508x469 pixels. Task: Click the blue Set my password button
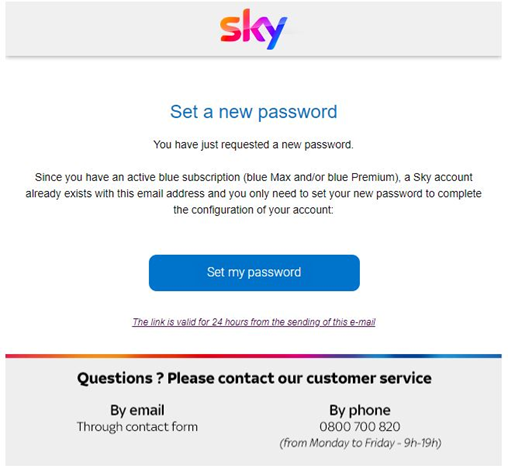coord(254,273)
